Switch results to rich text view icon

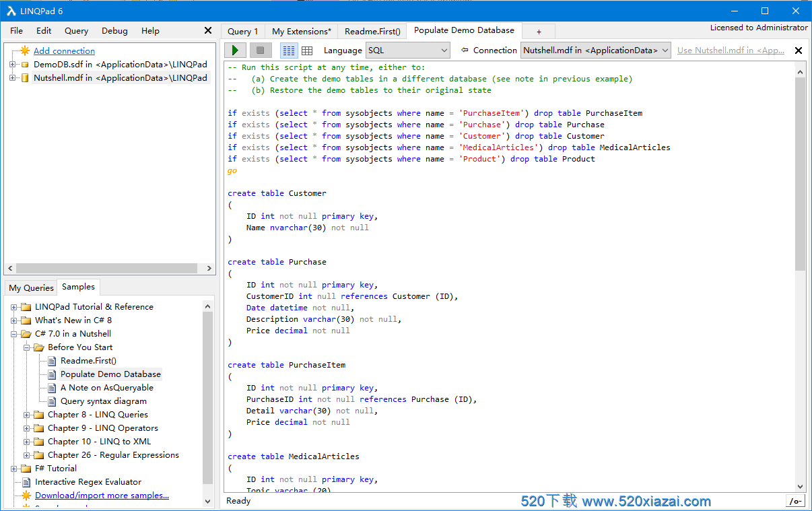click(289, 50)
